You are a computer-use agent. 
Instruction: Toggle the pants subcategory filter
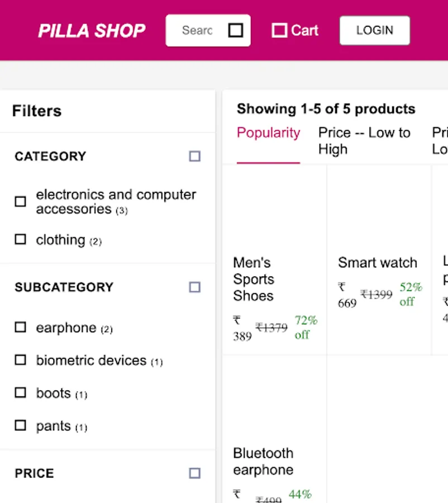[x=21, y=426]
